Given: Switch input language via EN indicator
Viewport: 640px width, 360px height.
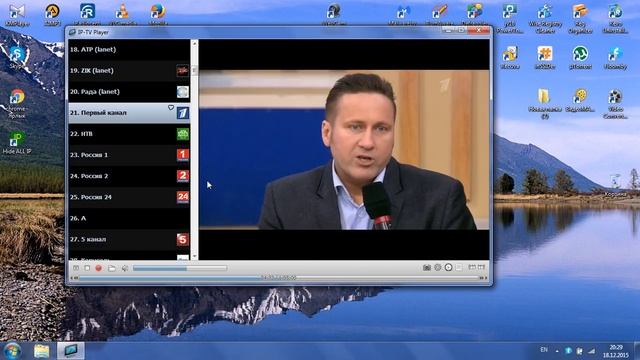Looking at the screenshot, I should coord(544,350).
